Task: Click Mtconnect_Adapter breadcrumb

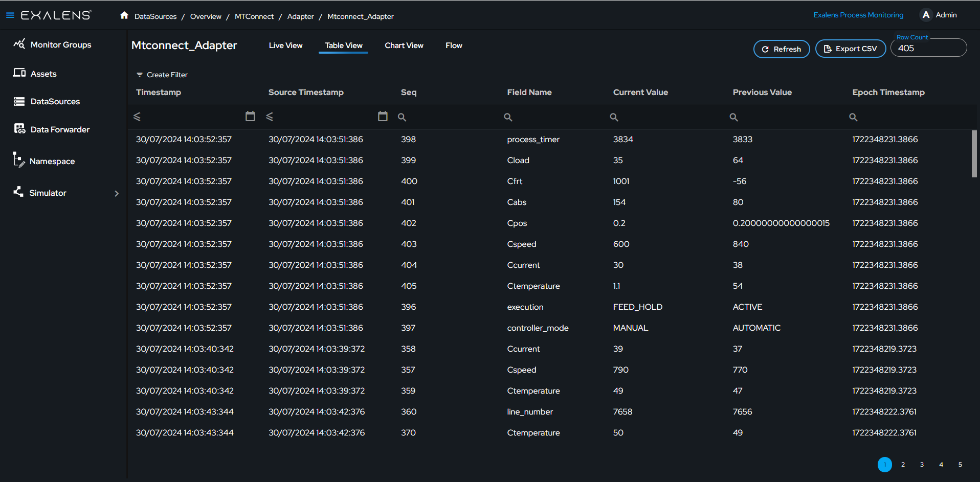Action: tap(361, 16)
